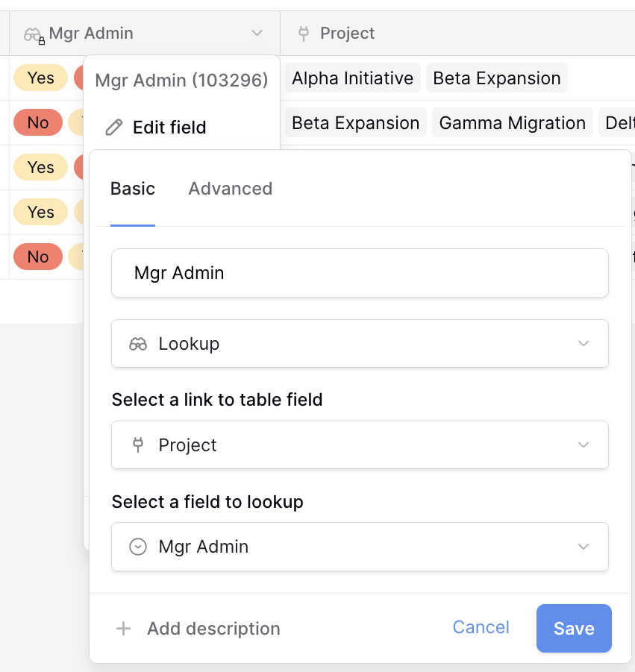Viewport: 635px width, 672px height.
Task: Choose Edit field in the column menu
Action: pyautogui.click(x=169, y=128)
